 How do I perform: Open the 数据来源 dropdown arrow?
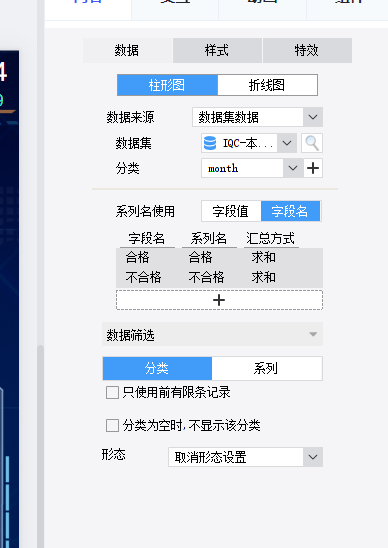[313, 117]
